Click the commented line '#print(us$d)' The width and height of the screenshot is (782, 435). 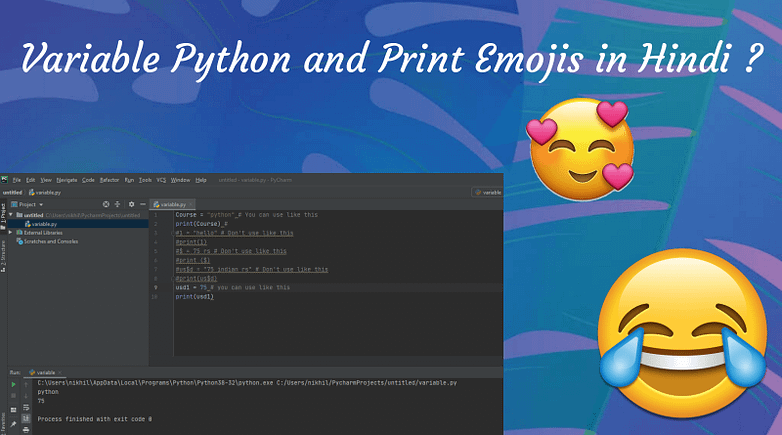tap(196, 278)
